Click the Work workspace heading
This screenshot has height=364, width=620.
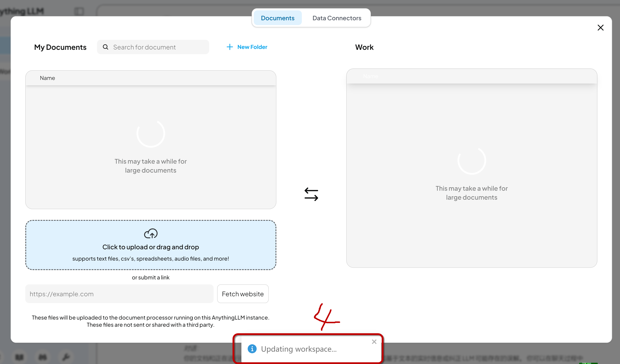(364, 47)
